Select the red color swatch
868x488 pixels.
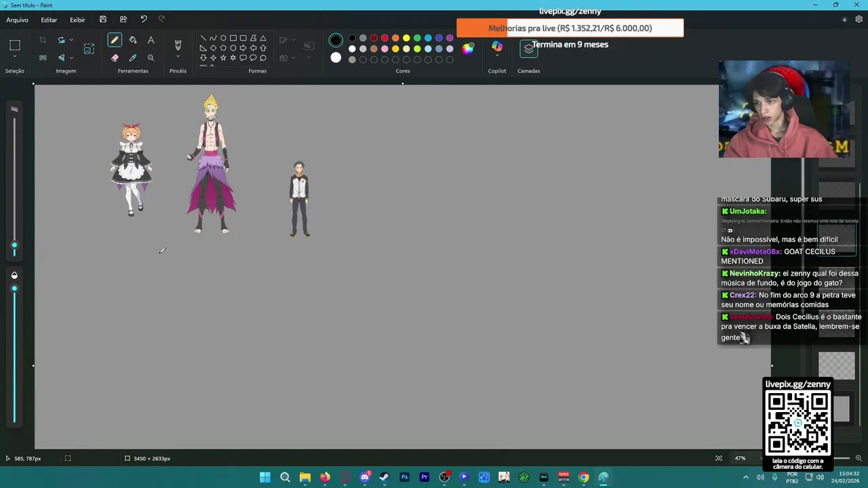click(x=384, y=38)
